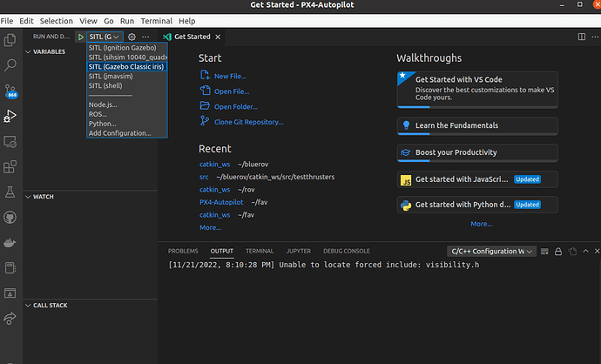Open recent src testthrusters folder
This screenshot has height=364, width=601.
(x=204, y=177)
